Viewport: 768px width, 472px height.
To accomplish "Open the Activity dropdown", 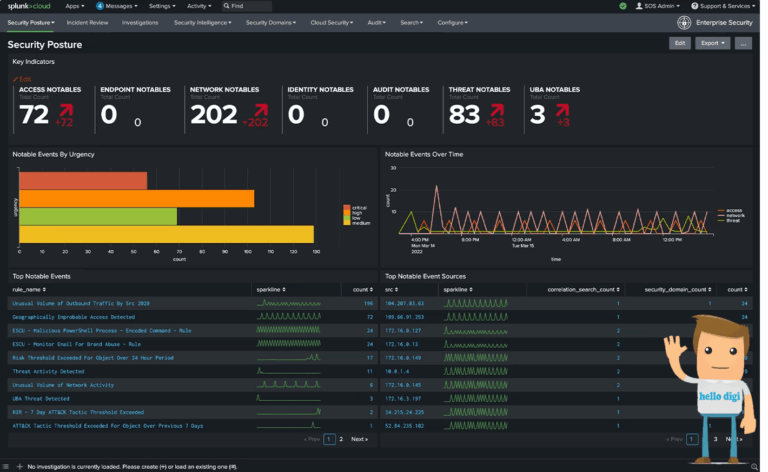I will [x=199, y=6].
